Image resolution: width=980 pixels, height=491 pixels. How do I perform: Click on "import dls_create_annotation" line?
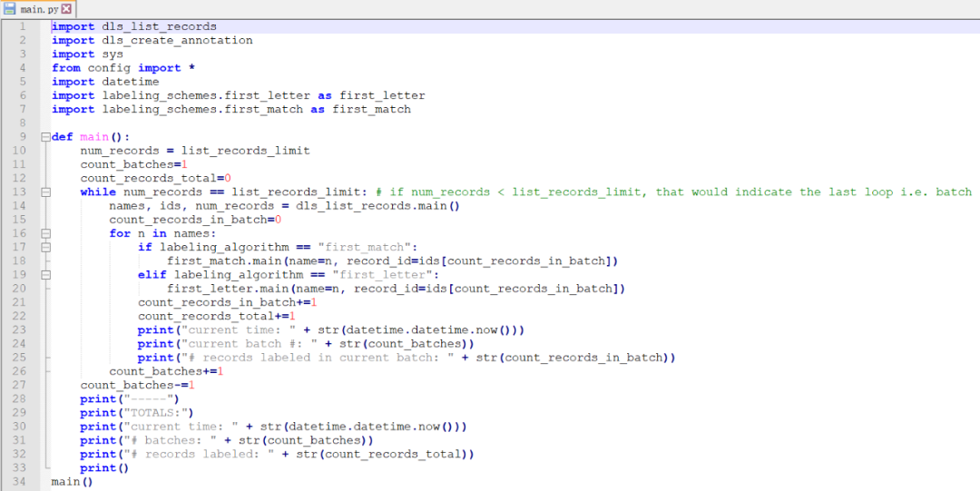152,40
